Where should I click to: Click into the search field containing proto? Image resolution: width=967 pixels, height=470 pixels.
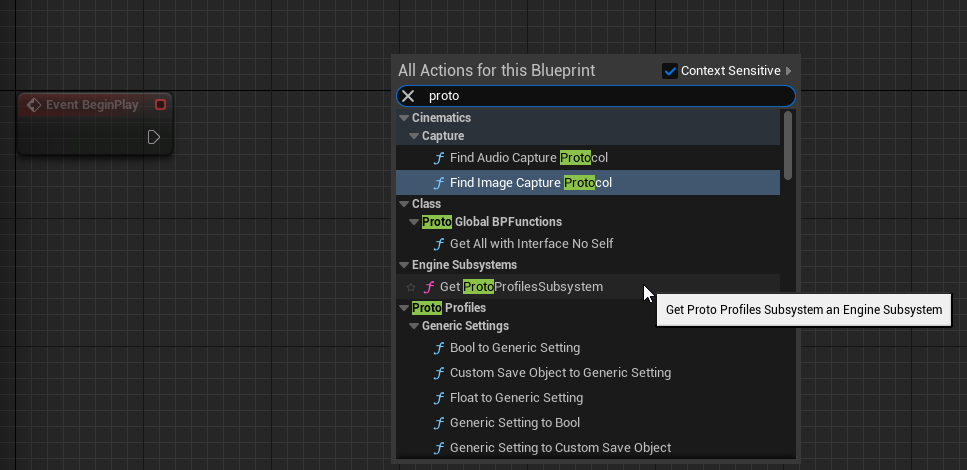coord(600,96)
